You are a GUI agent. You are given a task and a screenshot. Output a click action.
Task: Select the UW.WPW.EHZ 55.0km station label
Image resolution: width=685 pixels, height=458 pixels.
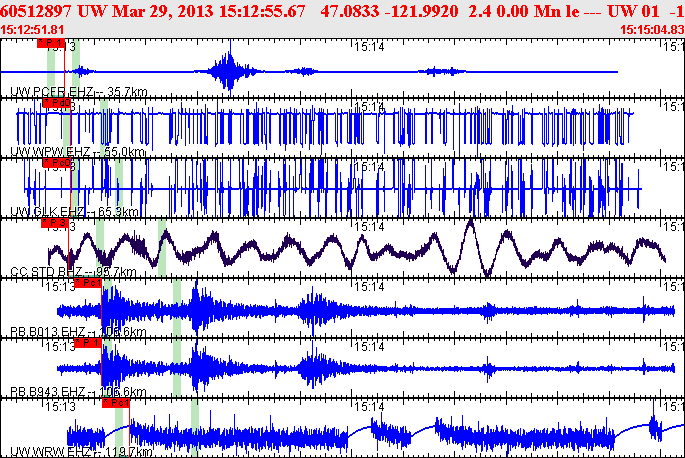(x=76, y=151)
